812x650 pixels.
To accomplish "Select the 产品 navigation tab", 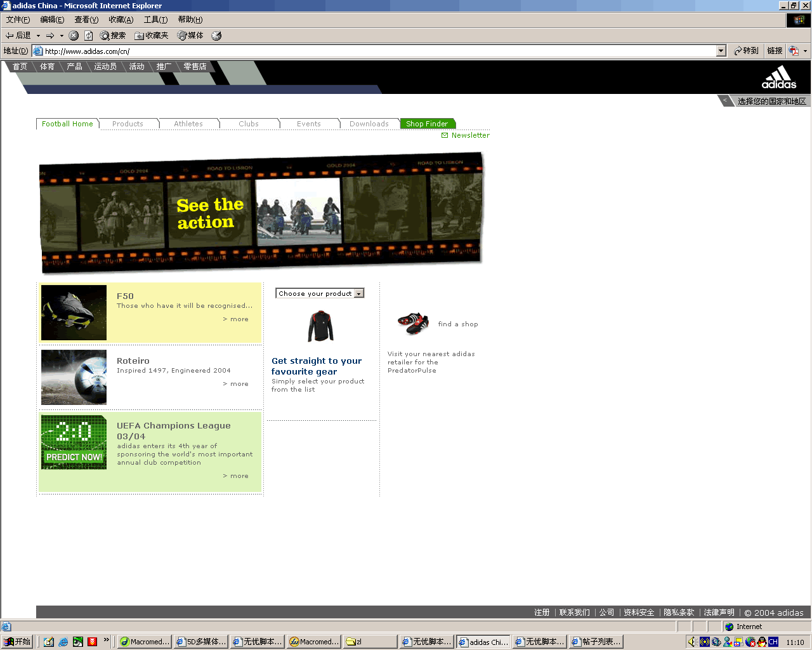I will point(75,66).
